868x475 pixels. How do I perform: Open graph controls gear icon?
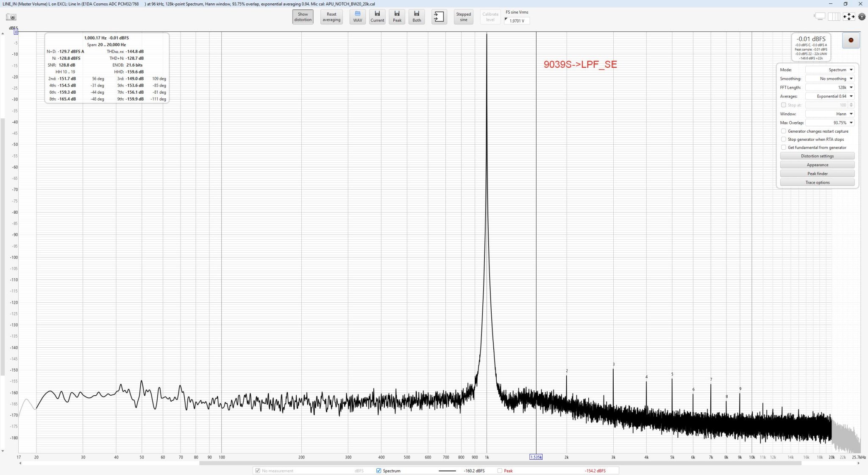[x=862, y=17]
